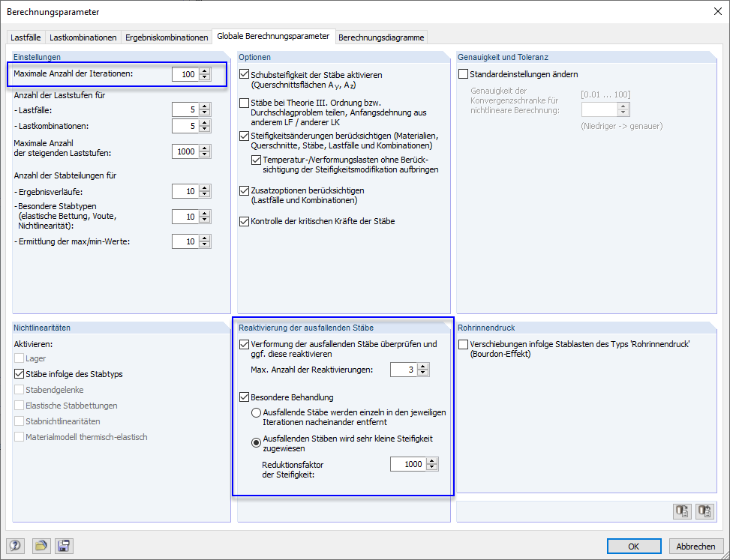Open the Berechnungsdiagramme tab

click(x=383, y=36)
